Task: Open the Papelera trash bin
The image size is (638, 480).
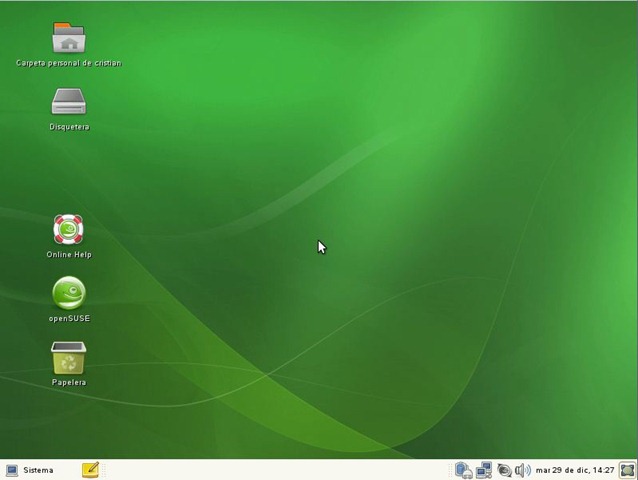Action: pos(68,358)
